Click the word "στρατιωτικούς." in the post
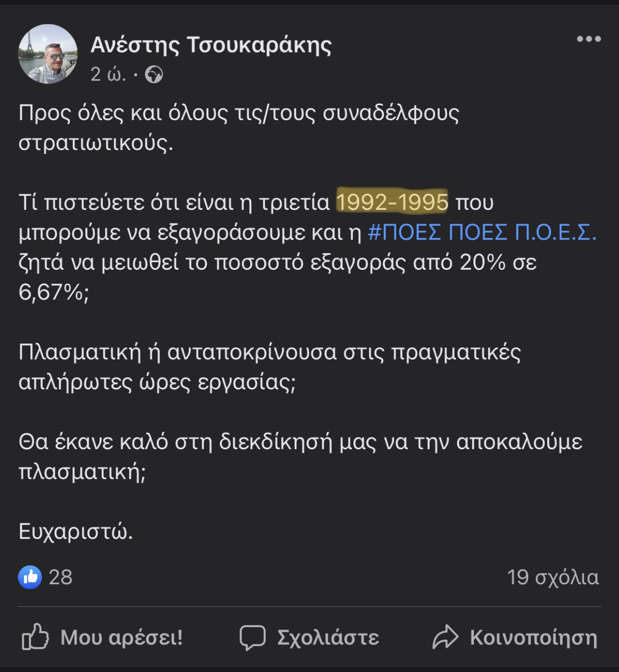 coord(95,143)
